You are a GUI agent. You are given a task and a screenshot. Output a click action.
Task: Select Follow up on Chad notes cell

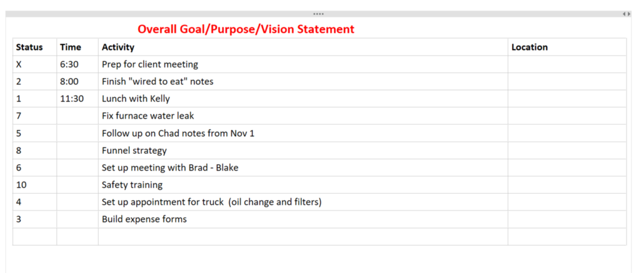coord(303,134)
